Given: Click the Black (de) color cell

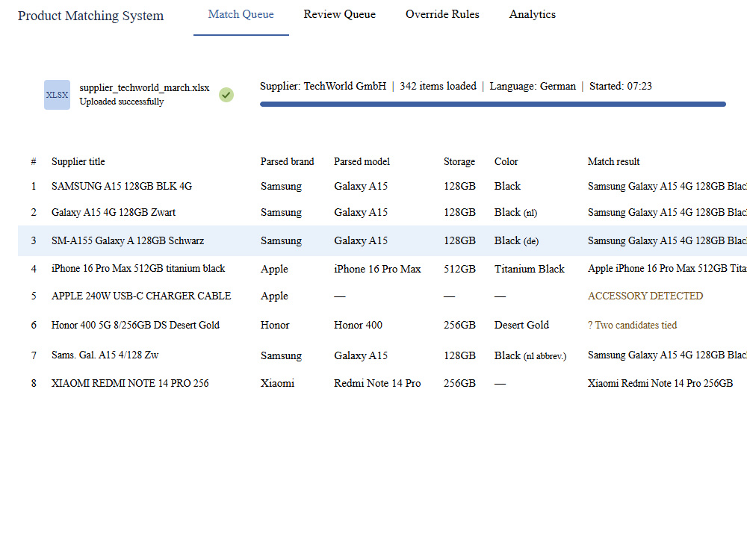Looking at the screenshot, I should (516, 241).
